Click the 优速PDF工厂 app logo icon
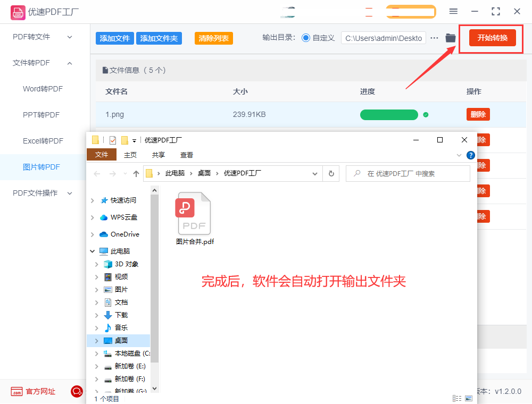This screenshot has width=532, height=404. (18, 13)
